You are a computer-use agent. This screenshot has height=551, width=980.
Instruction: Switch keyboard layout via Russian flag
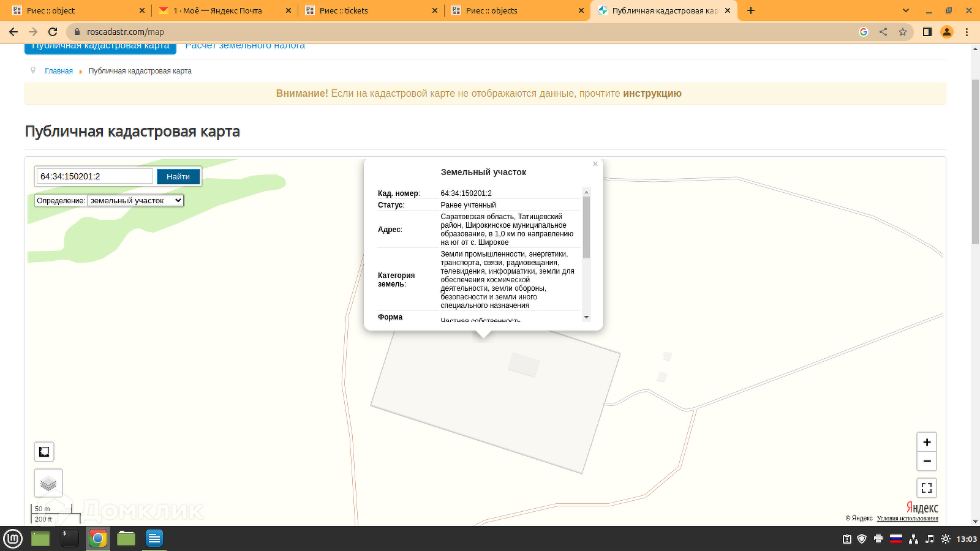tap(896, 539)
